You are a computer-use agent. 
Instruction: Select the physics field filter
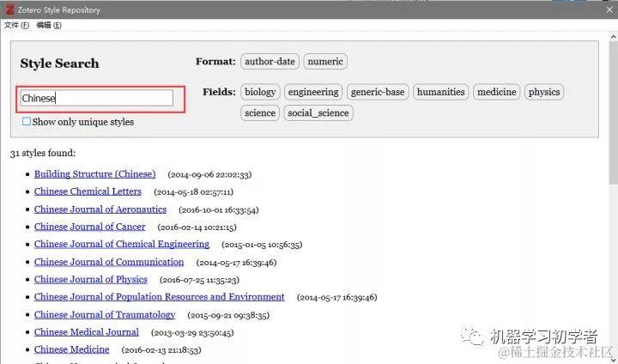544,92
